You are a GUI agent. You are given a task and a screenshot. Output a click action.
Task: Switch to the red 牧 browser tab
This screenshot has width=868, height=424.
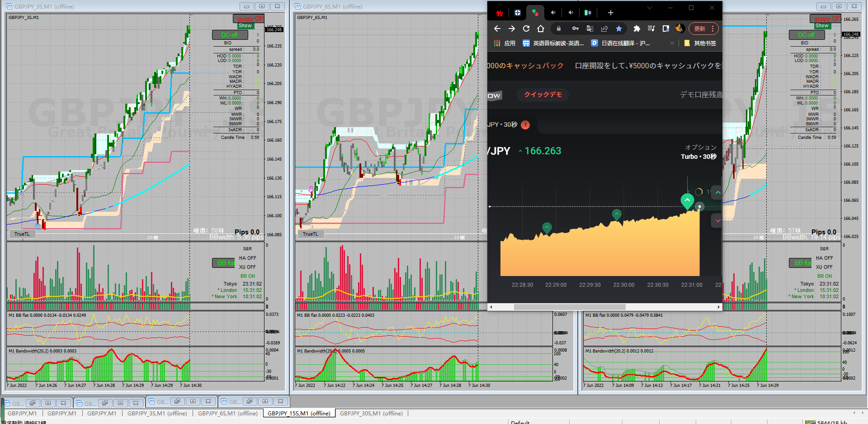[500, 13]
